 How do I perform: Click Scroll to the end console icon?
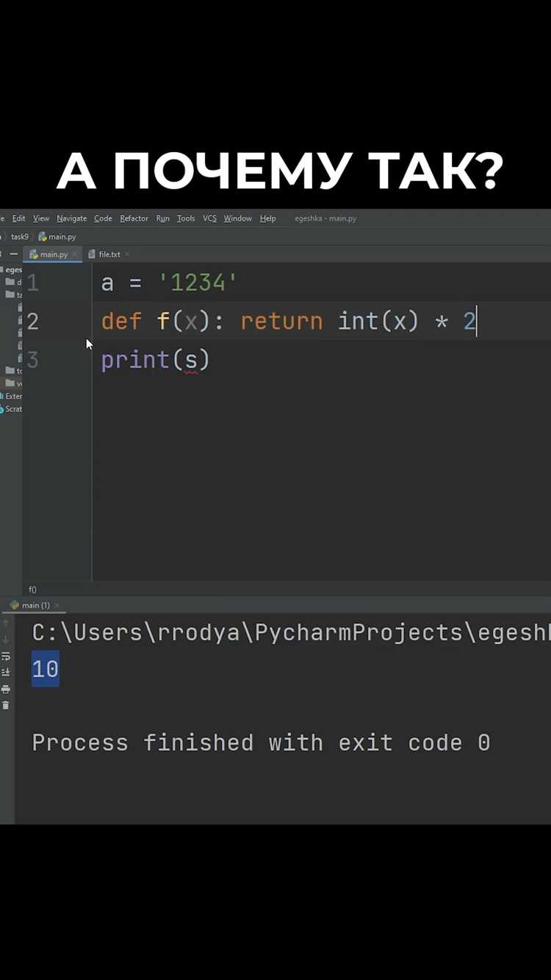pyautogui.click(x=6, y=672)
